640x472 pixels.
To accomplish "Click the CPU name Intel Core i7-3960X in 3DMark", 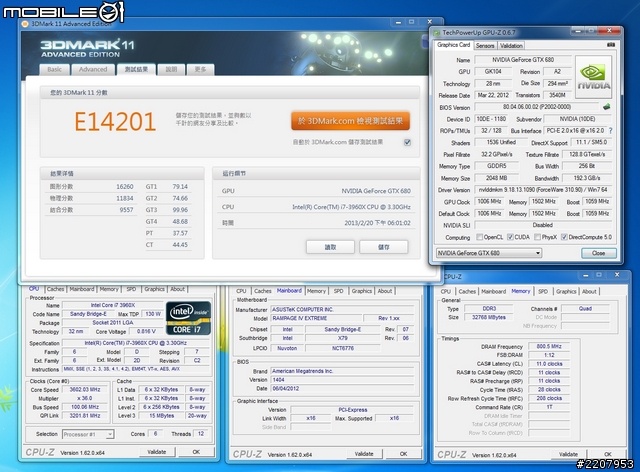I will coord(351,207).
